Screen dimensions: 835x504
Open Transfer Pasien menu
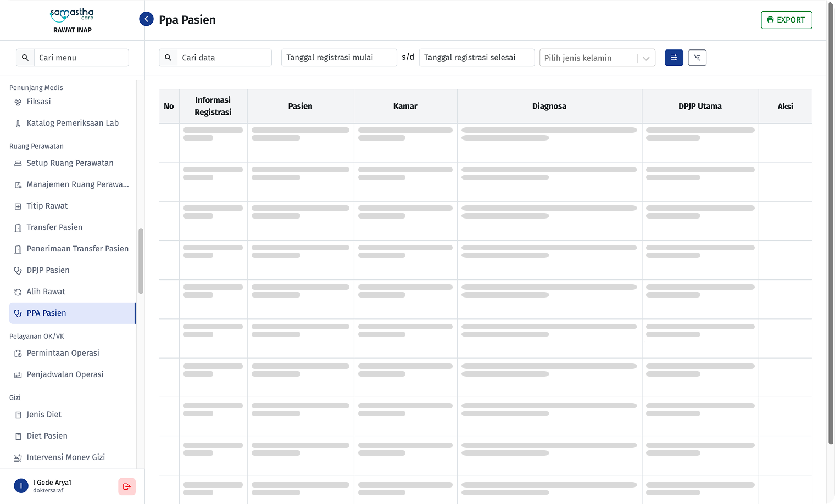pyautogui.click(x=54, y=227)
